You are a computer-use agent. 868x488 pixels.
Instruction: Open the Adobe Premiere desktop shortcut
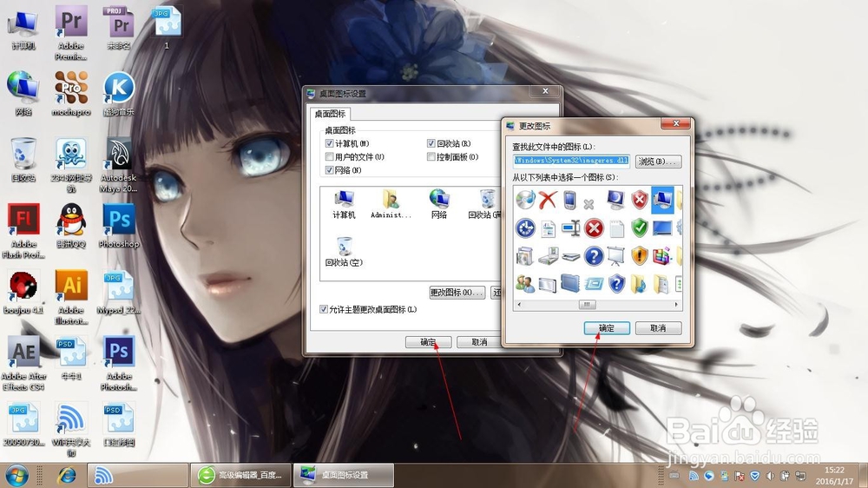(71, 33)
